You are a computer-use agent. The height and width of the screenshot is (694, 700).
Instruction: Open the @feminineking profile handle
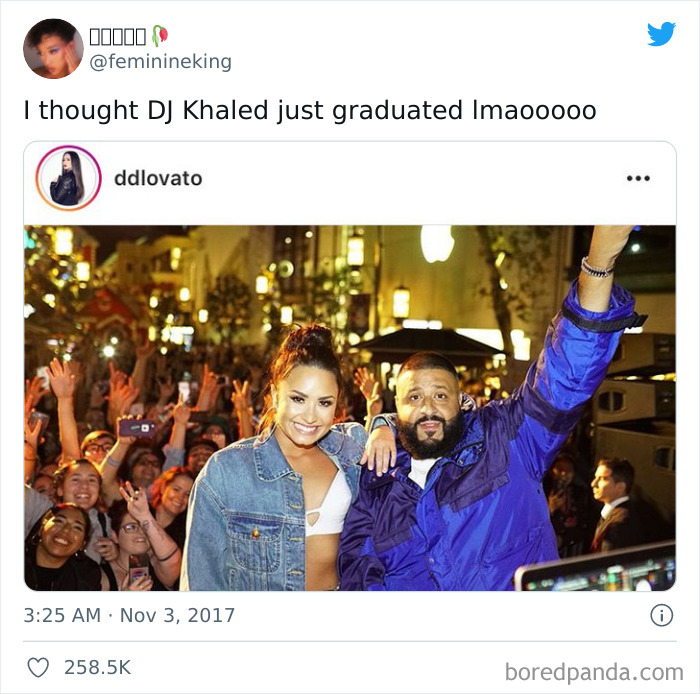pos(160,62)
